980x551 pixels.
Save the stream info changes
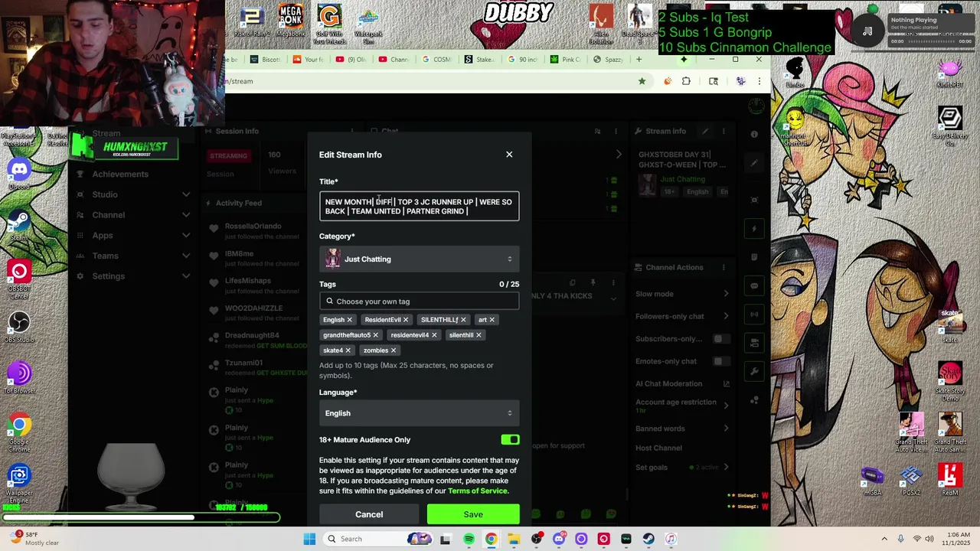coord(473,514)
